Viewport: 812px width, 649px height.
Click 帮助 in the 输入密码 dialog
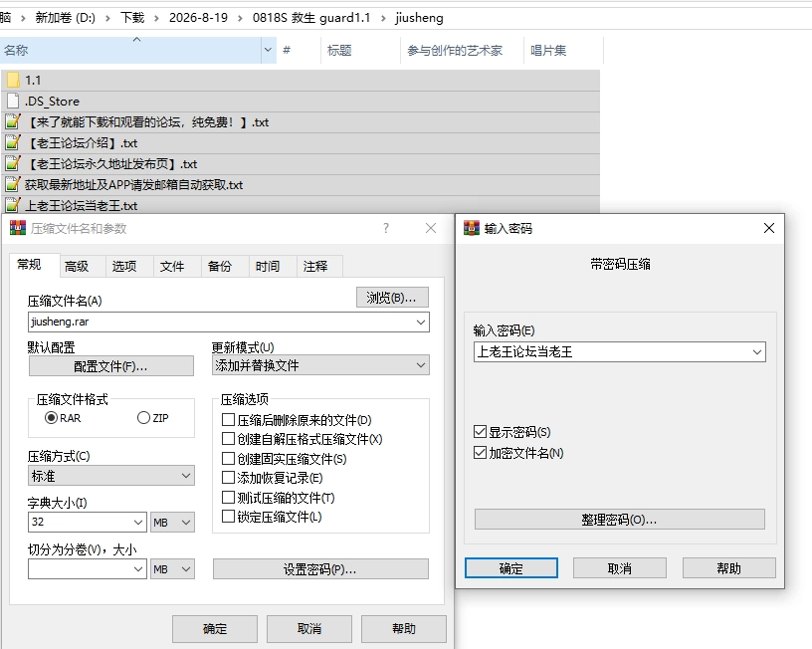pos(728,568)
